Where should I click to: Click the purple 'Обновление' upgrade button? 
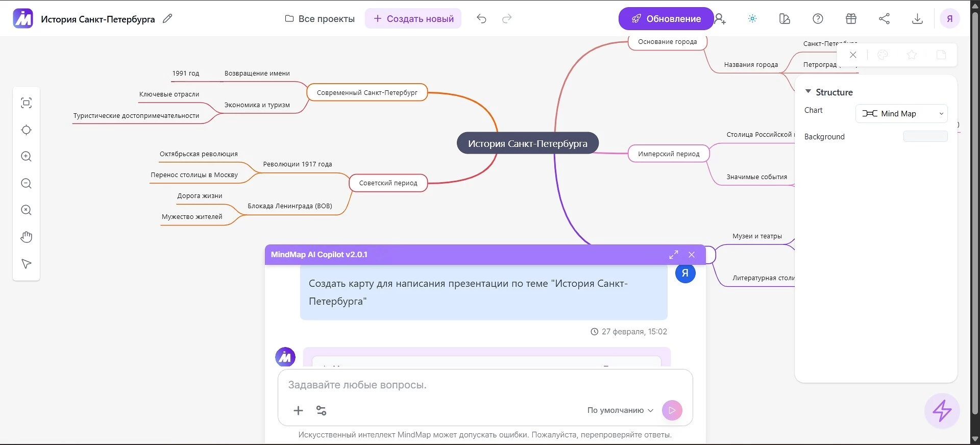click(x=666, y=19)
